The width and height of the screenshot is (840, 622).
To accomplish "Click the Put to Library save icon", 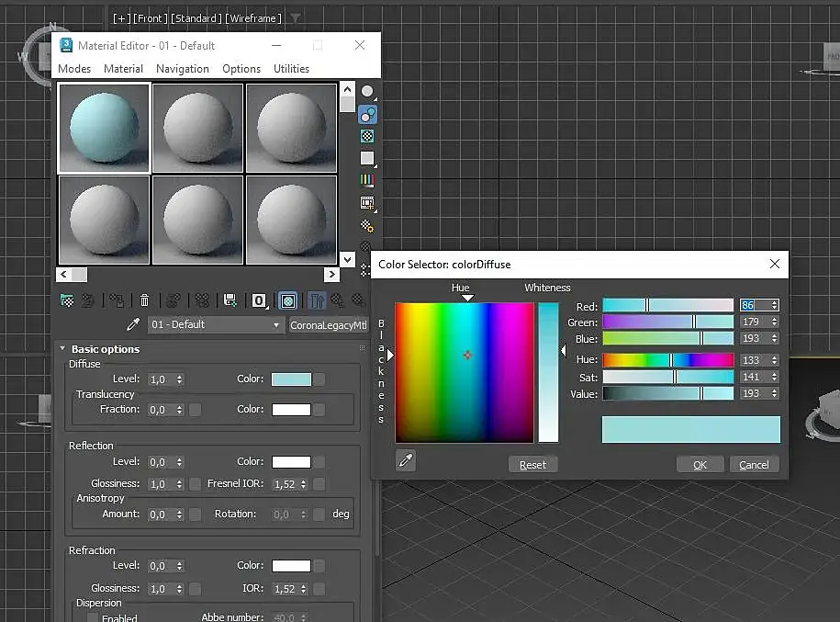I will point(230,300).
